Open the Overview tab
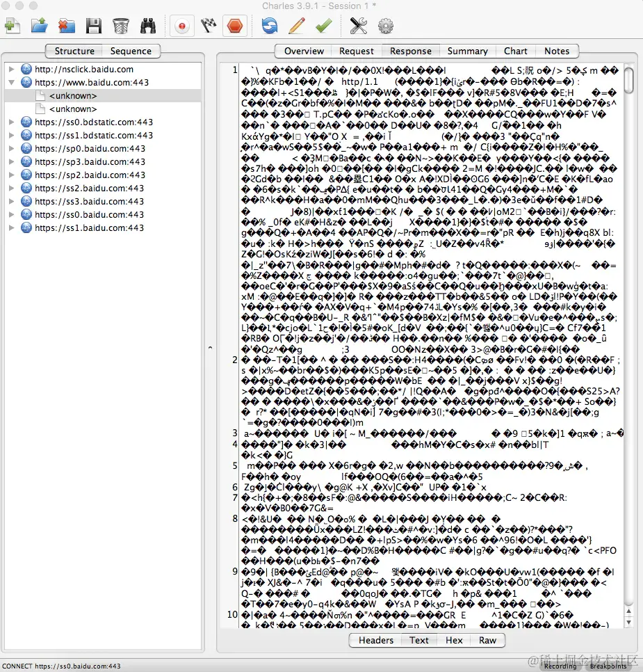This screenshot has width=643, height=672. (x=304, y=51)
